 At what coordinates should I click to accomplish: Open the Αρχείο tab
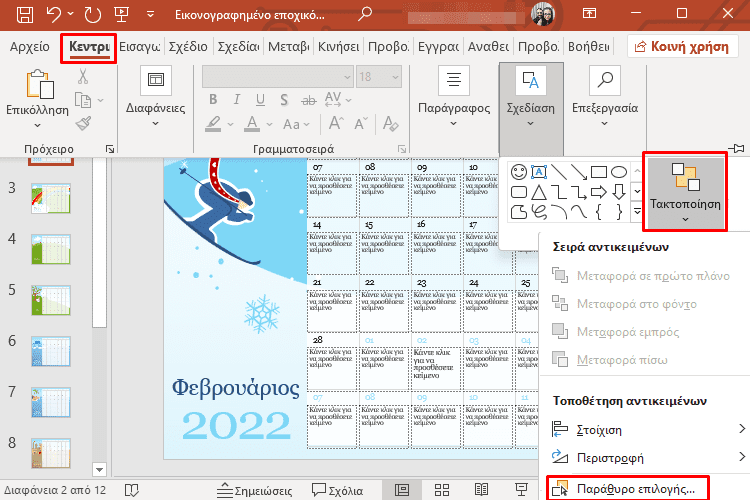(x=30, y=46)
